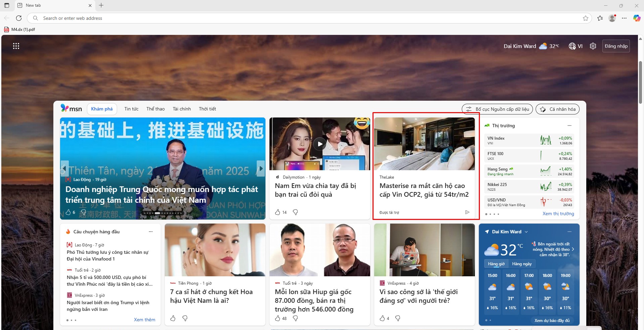Viewport: 644px width, 330px height.
Task: Go to next slide in headline carousel
Action: click(x=260, y=169)
